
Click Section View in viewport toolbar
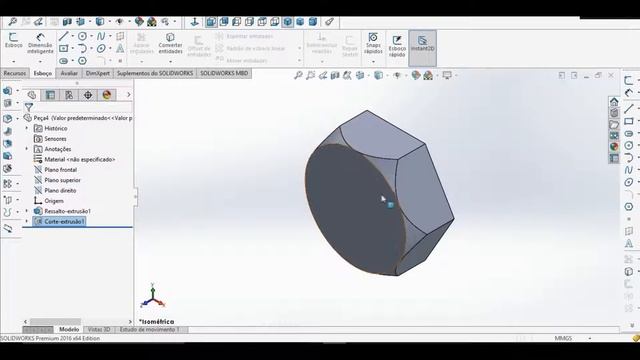tap(335, 75)
